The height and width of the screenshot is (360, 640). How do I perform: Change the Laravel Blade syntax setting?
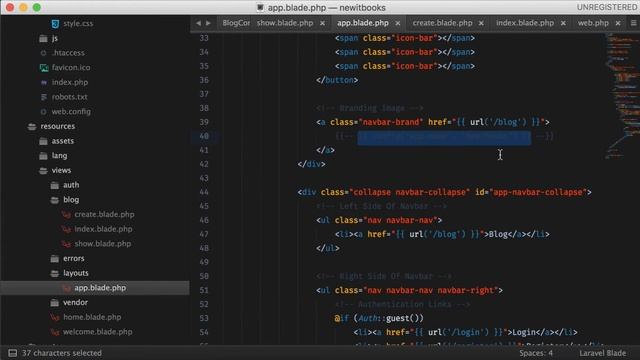point(602,353)
